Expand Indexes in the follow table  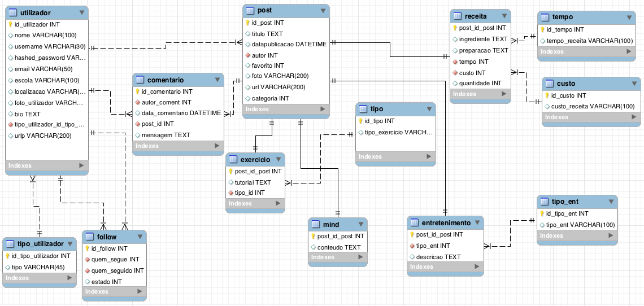point(140,292)
